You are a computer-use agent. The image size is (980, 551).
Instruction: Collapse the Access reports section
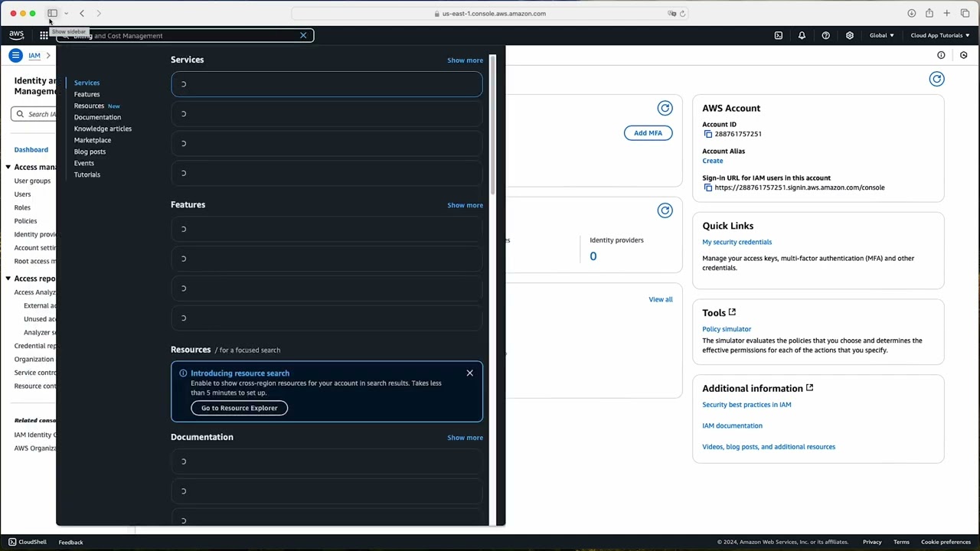point(8,279)
